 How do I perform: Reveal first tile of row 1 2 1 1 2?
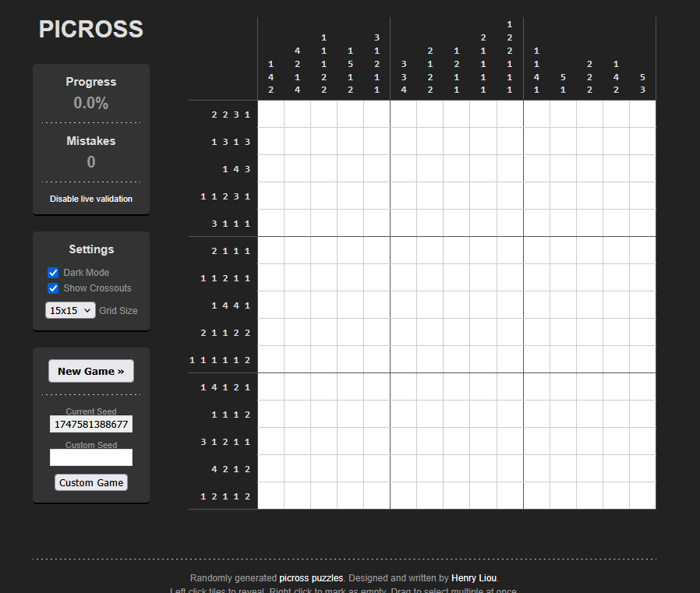[271, 496]
